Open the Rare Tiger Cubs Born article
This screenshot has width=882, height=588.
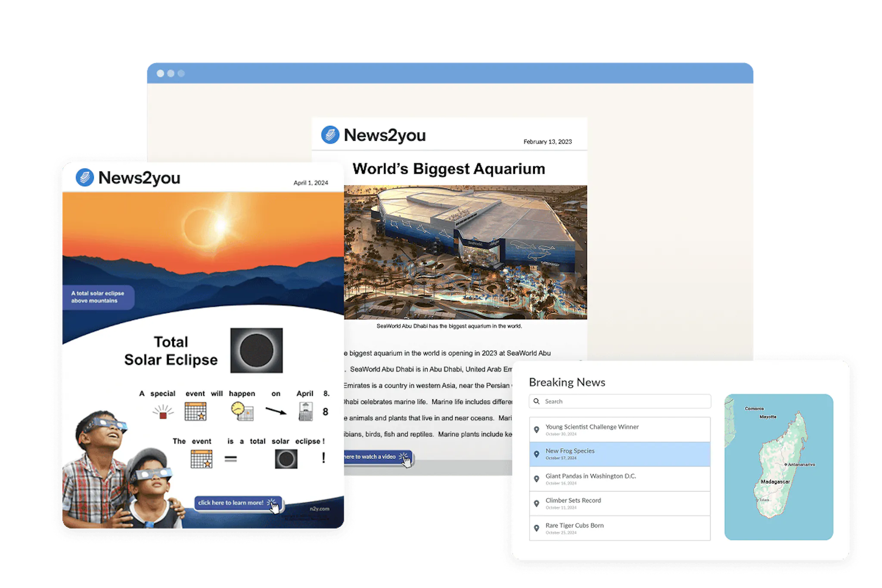click(x=574, y=526)
